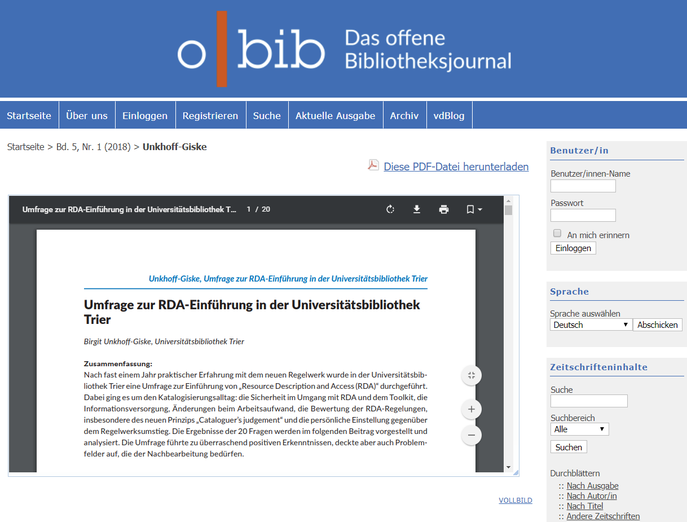The width and height of the screenshot is (687, 522).
Task: Open the VOLLBILD link
Action: (515, 500)
